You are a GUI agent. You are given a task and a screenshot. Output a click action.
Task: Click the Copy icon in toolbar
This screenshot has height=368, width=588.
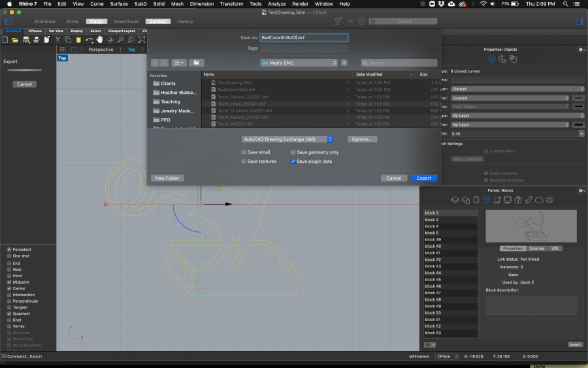tap(68, 39)
